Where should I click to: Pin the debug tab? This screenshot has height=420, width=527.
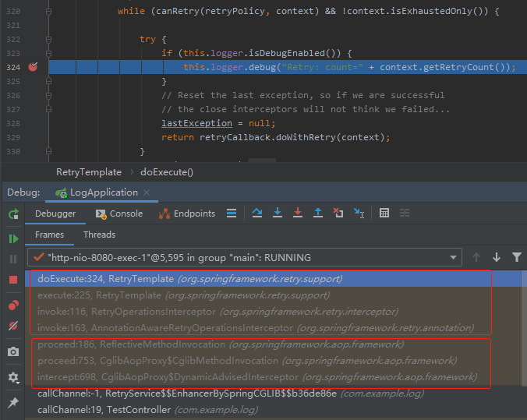[x=13, y=402]
